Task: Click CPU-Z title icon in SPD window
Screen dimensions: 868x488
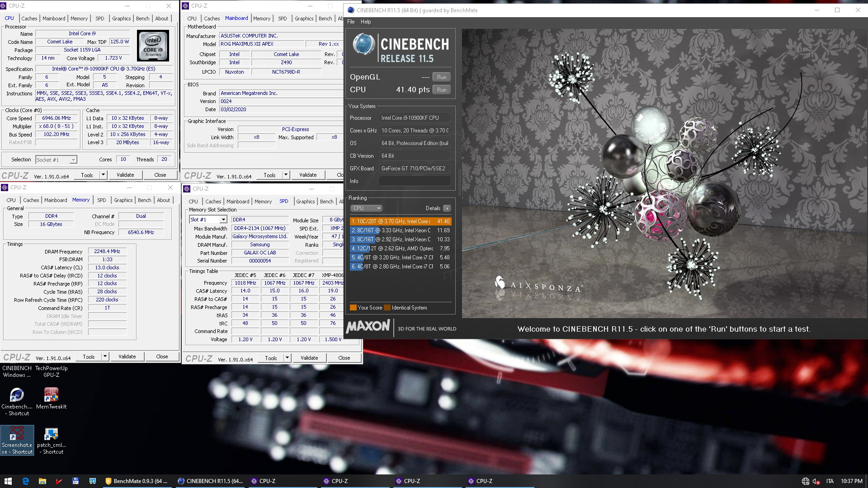Action: point(187,188)
